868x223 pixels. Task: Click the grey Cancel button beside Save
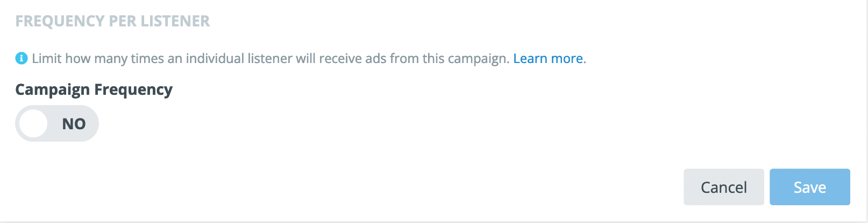(723, 187)
